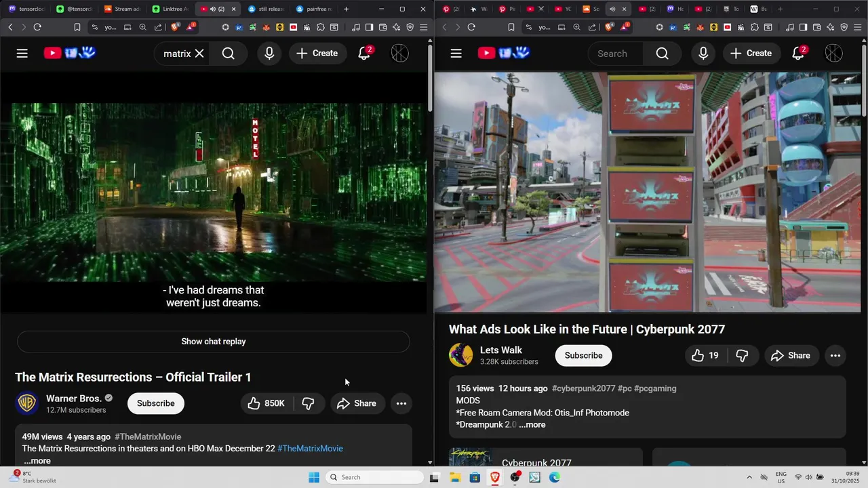Reload page in left browser window
Image resolution: width=868 pixels, height=488 pixels.
(x=37, y=27)
